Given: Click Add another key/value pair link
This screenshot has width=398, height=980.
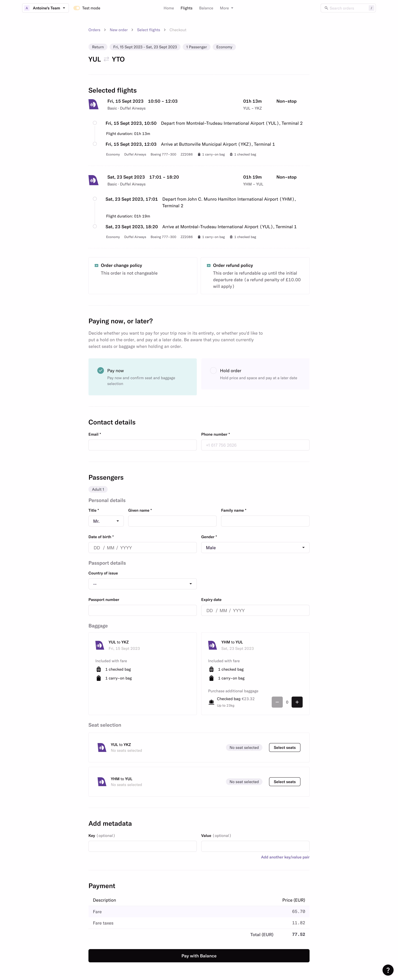Looking at the screenshot, I should point(285,857).
